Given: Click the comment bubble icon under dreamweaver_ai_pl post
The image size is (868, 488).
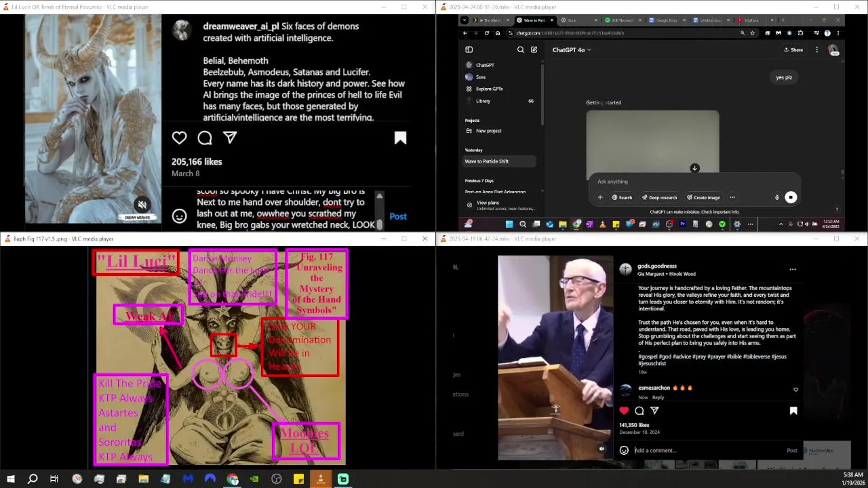Looking at the screenshot, I should click(205, 138).
